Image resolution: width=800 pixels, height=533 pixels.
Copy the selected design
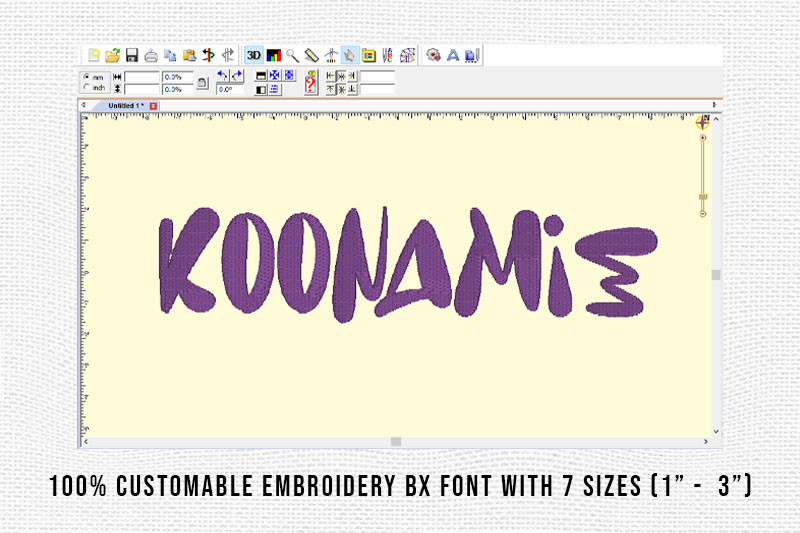point(170,55)
